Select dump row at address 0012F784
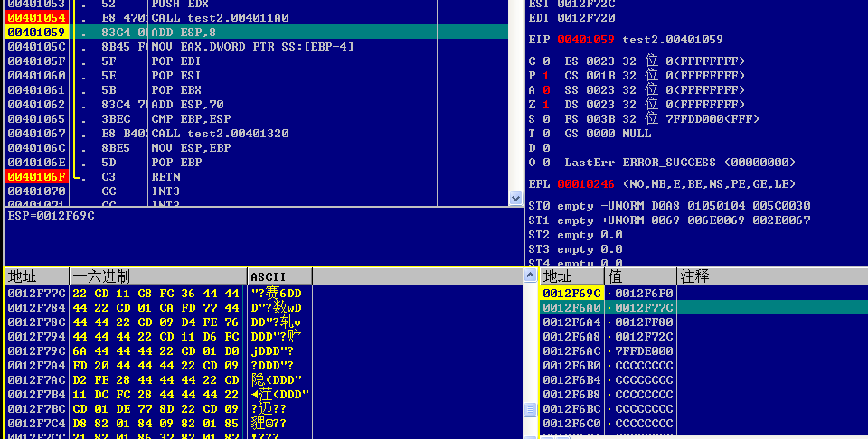This screenshot has width=868, height=439. point(159,307)
